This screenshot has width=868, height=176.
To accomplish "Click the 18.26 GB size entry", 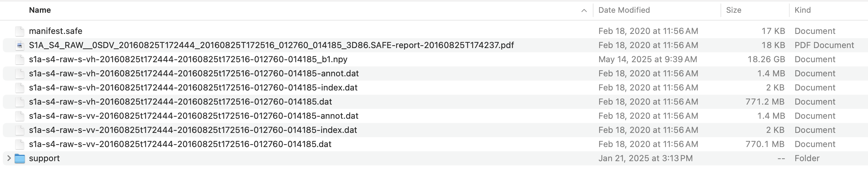I will [x=766, y=59].
